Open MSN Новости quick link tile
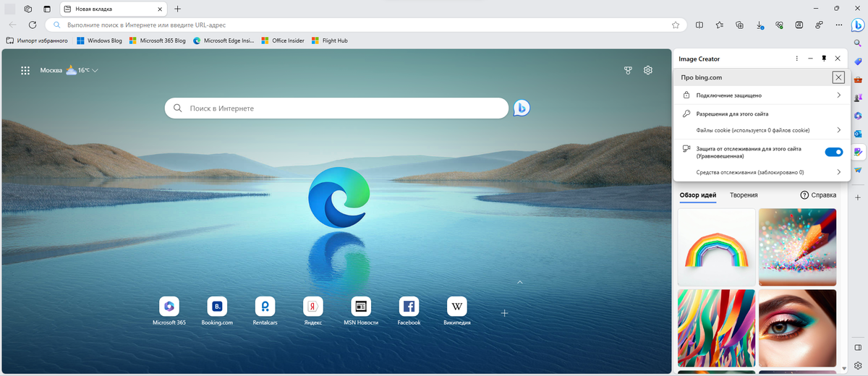The image size is (868, 376). point(361,311)
